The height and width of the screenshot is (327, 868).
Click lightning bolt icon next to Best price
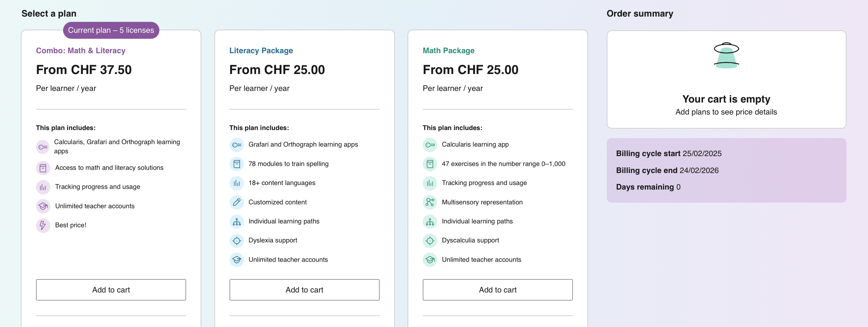[43, 226]
